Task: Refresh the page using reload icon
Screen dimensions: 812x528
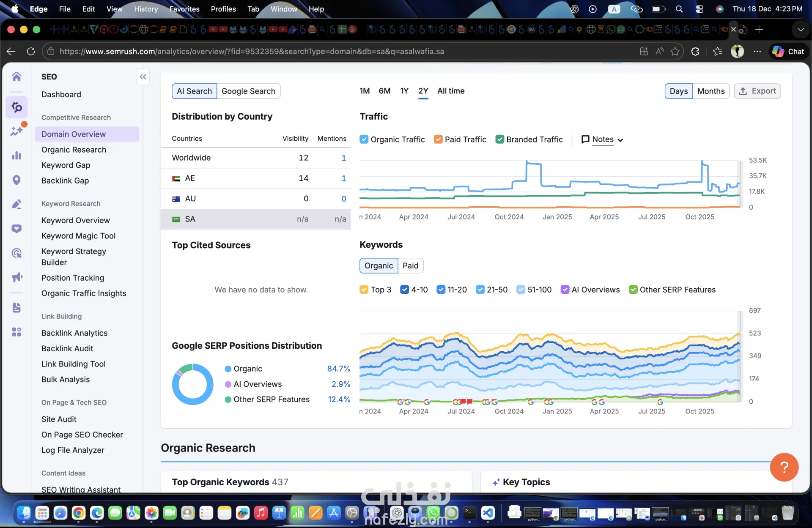Action: (31, 52)
